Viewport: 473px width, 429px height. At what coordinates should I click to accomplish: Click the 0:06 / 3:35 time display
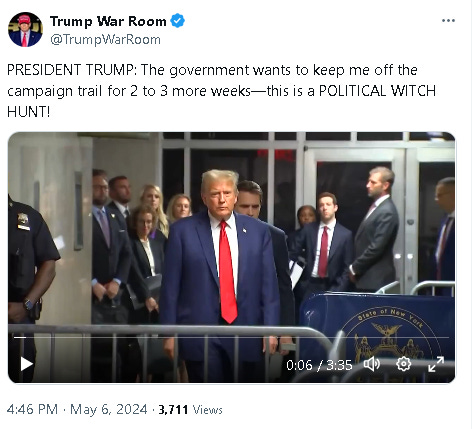[319, 365]
